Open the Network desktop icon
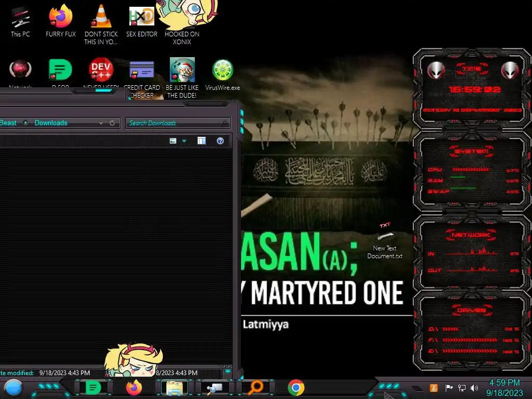This screenshot has height=399, width=532. click(x=20, y=73)
